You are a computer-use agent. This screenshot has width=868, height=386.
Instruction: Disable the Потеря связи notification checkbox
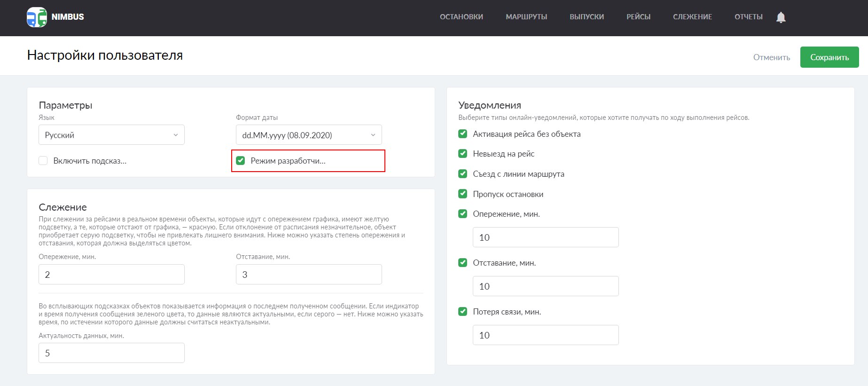[463, 312]
